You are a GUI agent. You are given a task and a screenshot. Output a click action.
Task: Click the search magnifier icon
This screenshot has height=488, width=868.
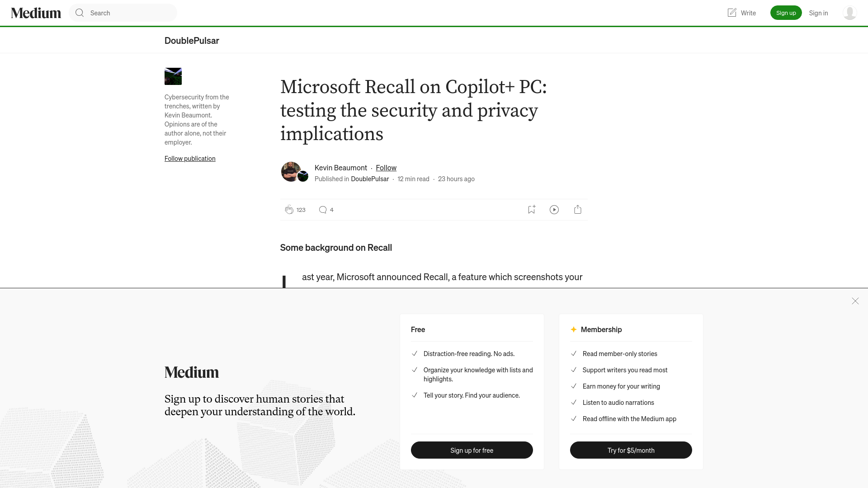point(80,13)
